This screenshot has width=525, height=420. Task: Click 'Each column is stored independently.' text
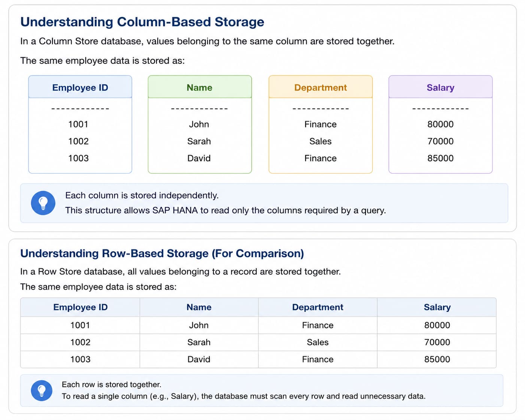[x=142, y=195]
